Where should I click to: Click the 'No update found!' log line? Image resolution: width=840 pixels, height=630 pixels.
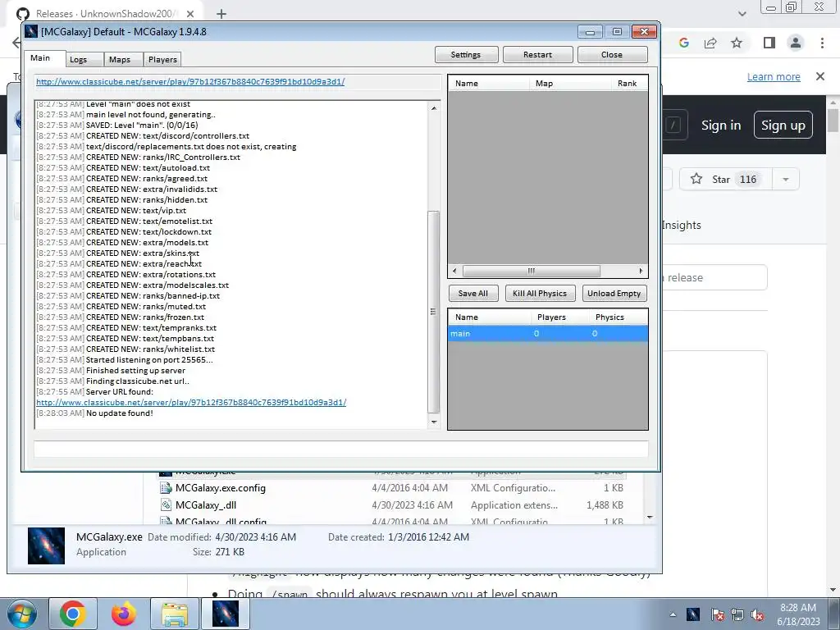click(120, 413)
